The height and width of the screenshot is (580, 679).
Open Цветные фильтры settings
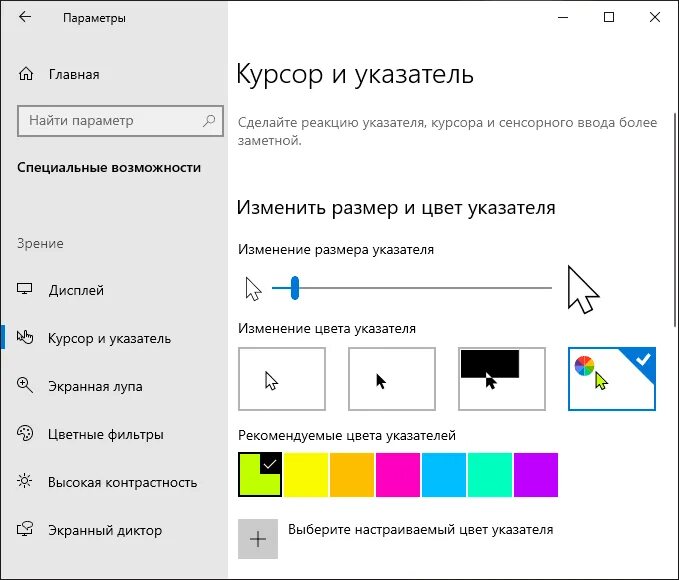coord(114,434)
